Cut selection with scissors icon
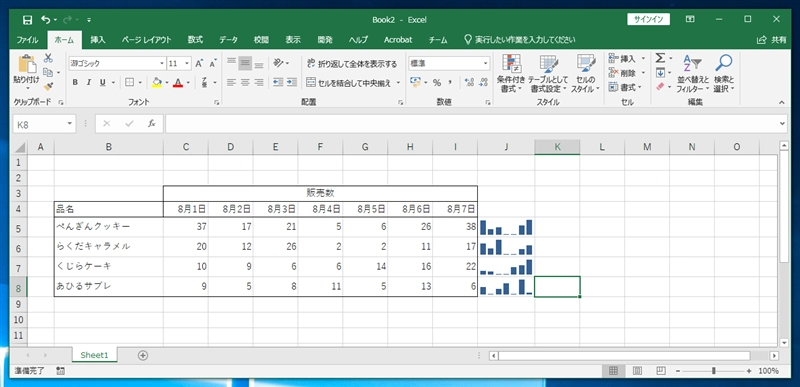This screenshot has width=800, height=387. (48, 58)
